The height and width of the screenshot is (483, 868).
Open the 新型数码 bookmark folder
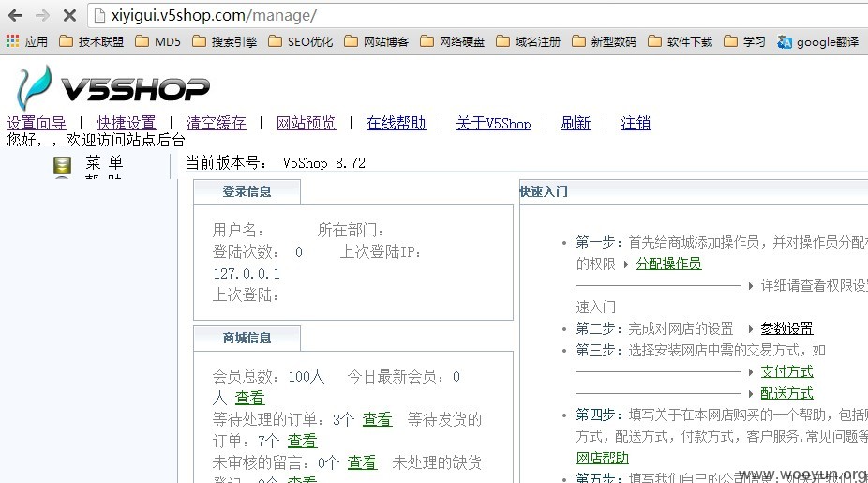point(604,41)
